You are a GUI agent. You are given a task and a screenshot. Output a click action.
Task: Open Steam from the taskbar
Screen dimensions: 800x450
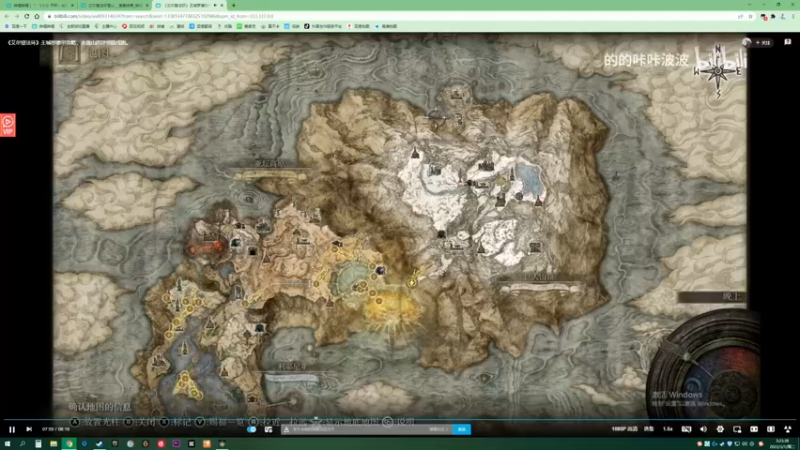pos(99,444)
